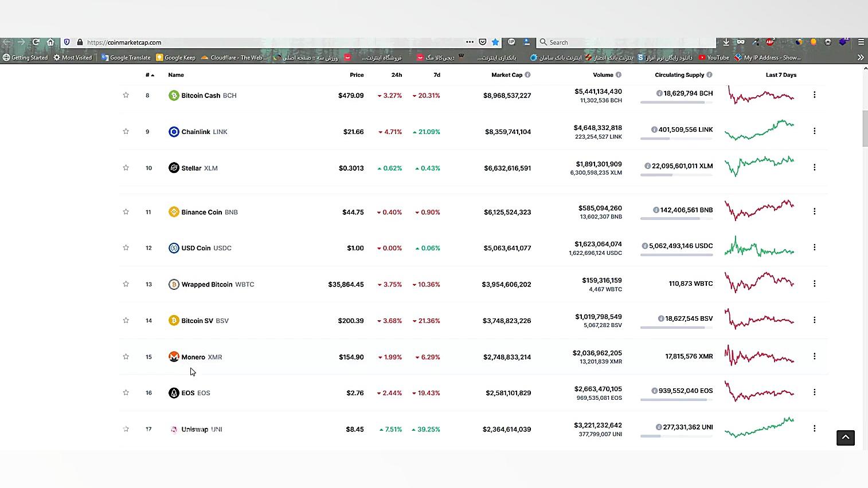Open the Most Visited bookmark folder
The width and height of the screenshot is (868, 488).
click(x=73, y=57)
